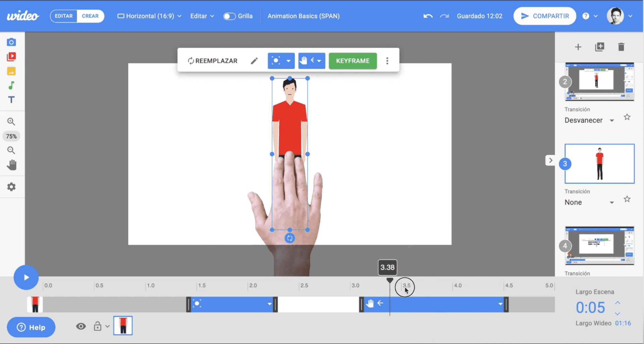Select the hand pan tool
Viewport: 644px width, 344px height.
pos(11,165)
